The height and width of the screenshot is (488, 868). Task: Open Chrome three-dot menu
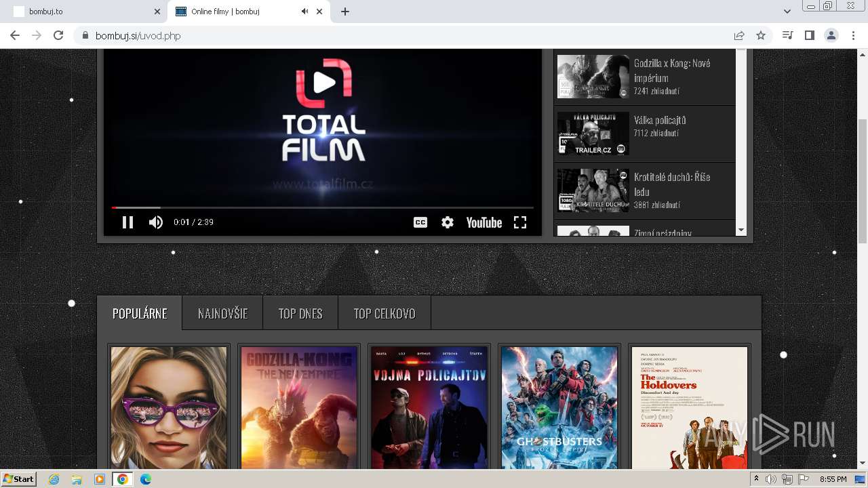[853, 35]
